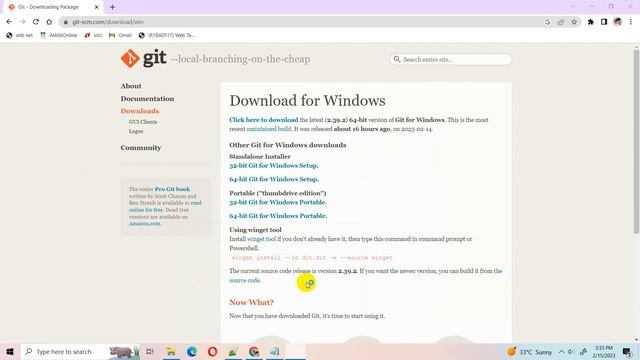This screenshot has height=360, width=640.
Task: Click the address bar URL
Action: click(x=108, y=22)
